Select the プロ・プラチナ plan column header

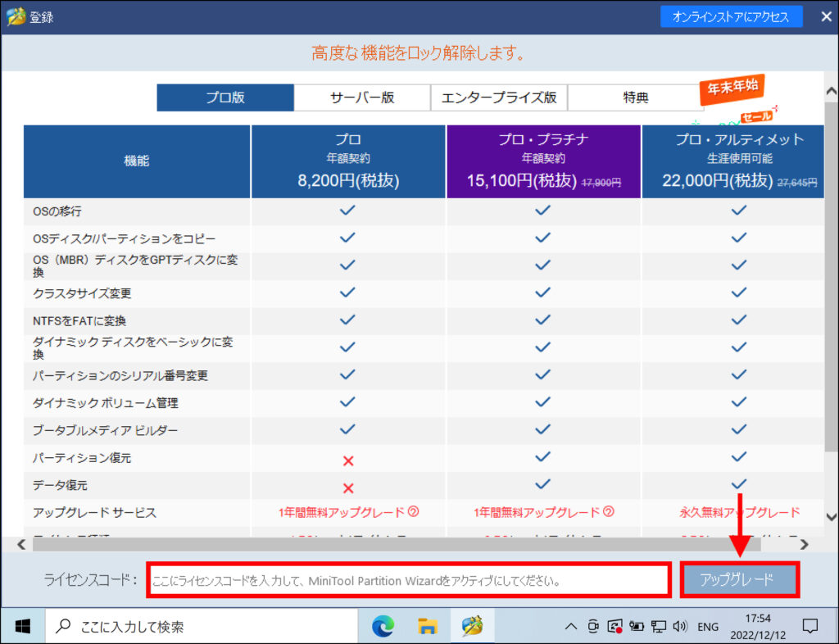pyautogui.click(x=544, y=161)
